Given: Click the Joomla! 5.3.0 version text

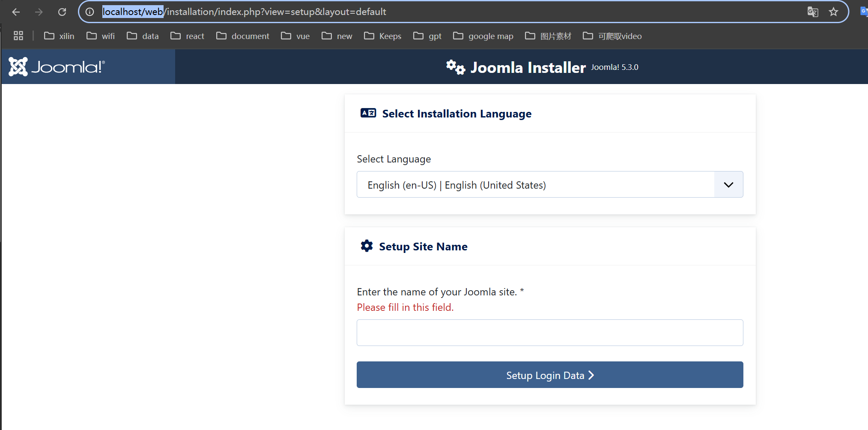Looking at the screenshot, I should pyautogui.click(x=614, y=67).
